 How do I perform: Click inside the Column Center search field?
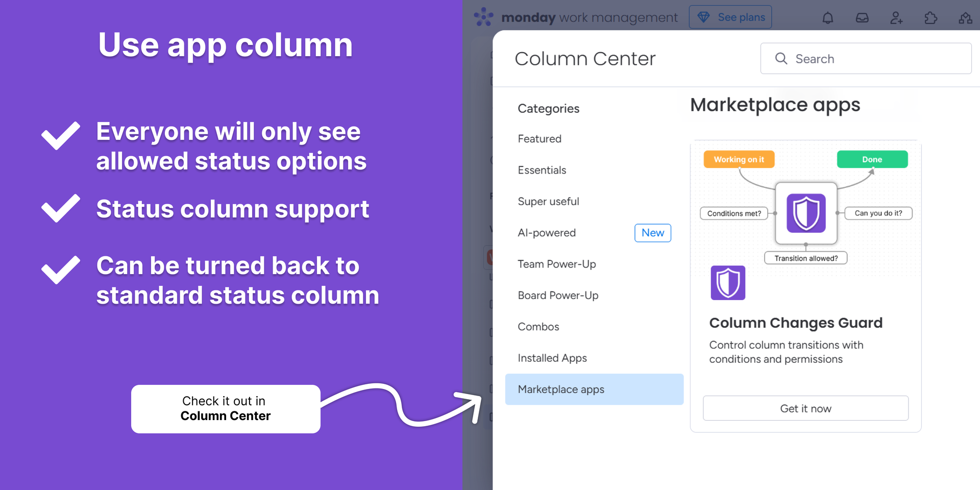866,59
